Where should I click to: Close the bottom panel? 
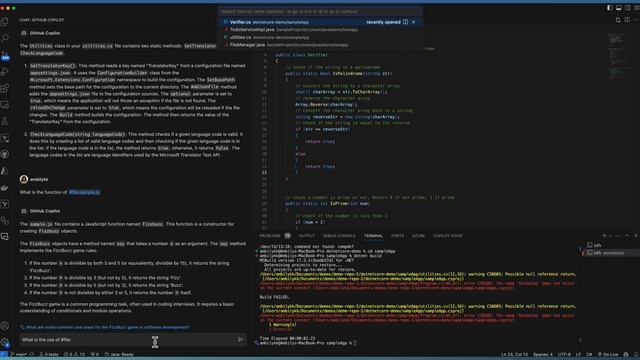pos(636,236)
